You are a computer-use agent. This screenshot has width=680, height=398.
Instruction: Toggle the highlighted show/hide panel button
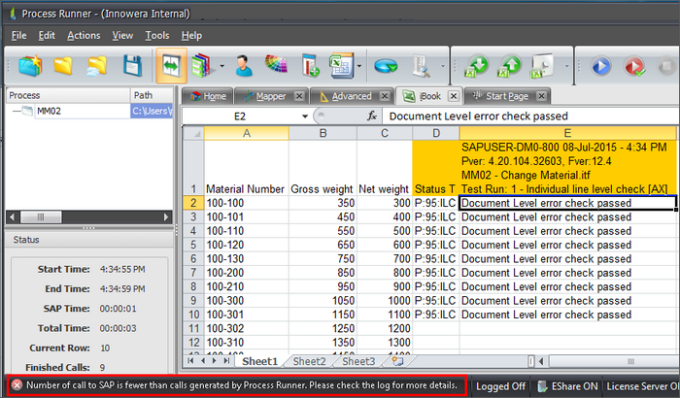pos(171,66)
